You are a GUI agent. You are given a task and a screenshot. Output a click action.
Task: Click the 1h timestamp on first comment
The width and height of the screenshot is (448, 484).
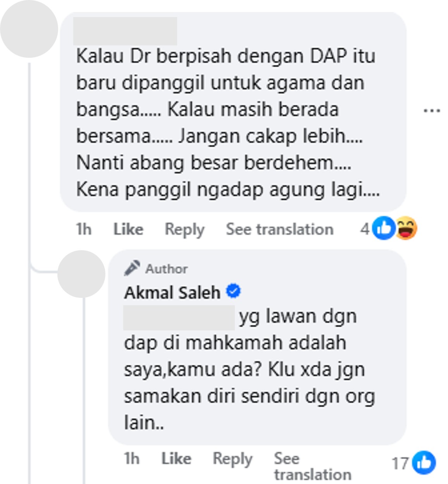[83, 229]
